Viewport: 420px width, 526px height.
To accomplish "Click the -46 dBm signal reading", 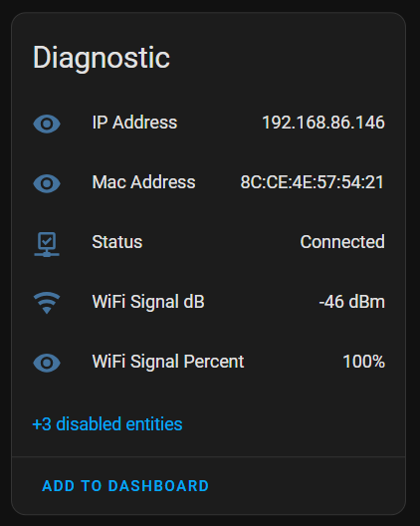I will [x=351, y=302].
